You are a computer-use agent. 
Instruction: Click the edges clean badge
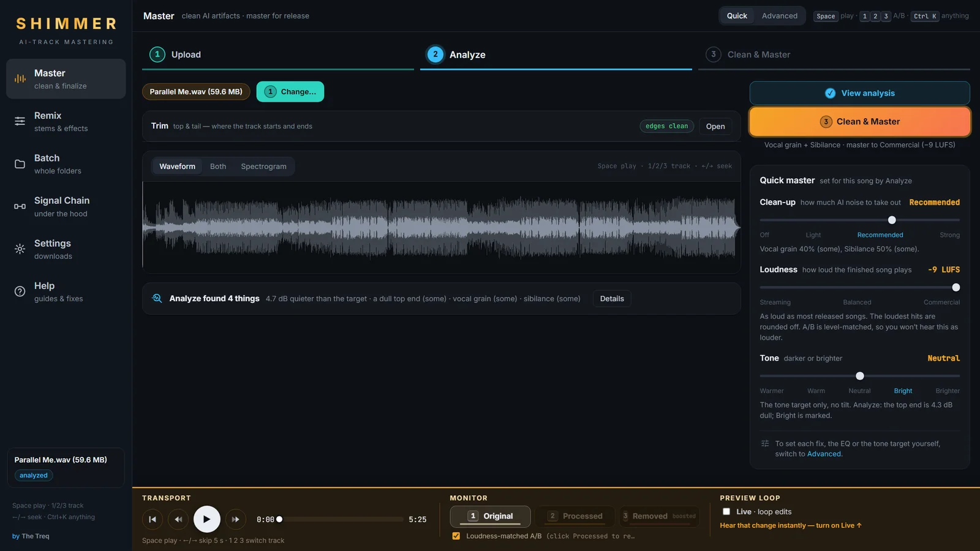pos(666,126)
